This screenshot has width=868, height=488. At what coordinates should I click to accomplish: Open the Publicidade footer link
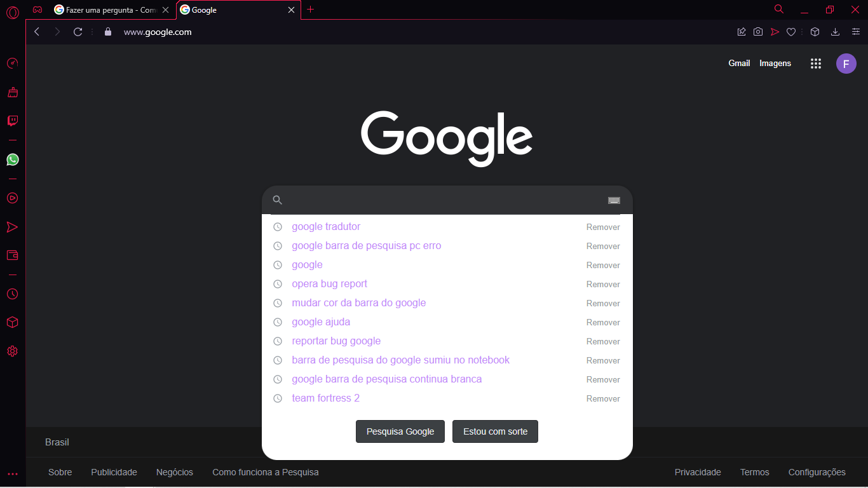(114, 472)
